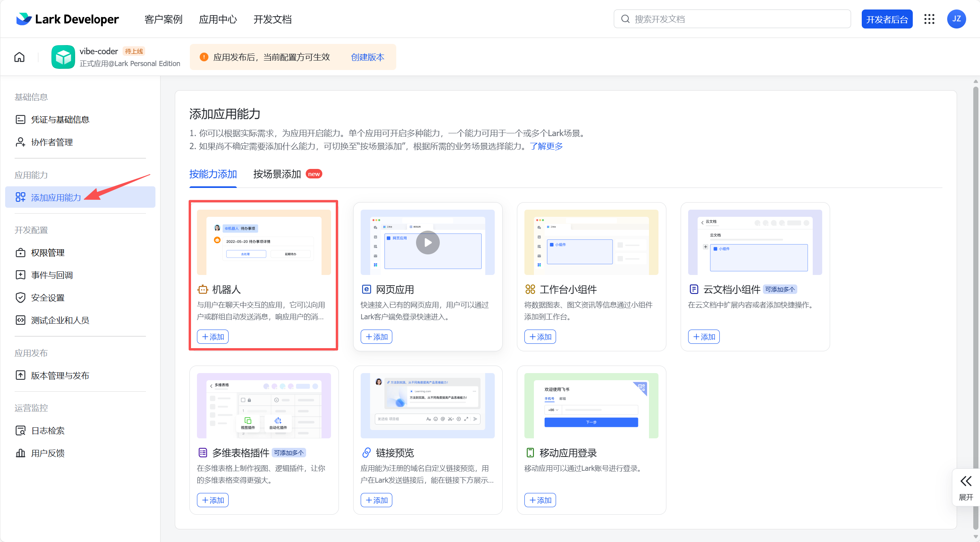Select 协作者管理 collaborator management

click(52, 142)
